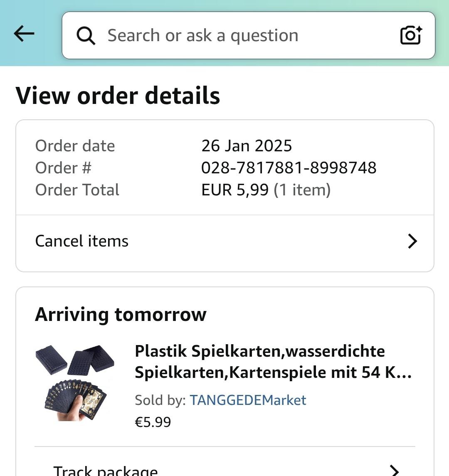Click the €5.99 item price

(153, 422)
